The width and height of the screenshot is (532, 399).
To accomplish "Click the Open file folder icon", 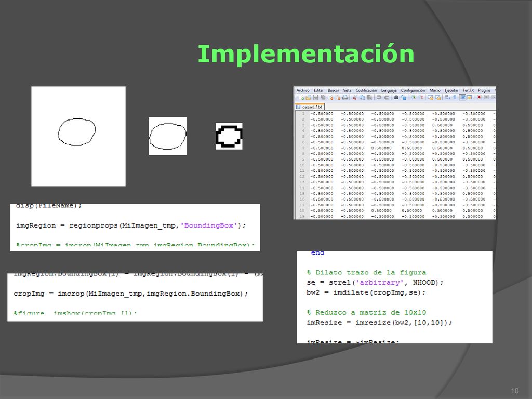I will pos(309,97).
